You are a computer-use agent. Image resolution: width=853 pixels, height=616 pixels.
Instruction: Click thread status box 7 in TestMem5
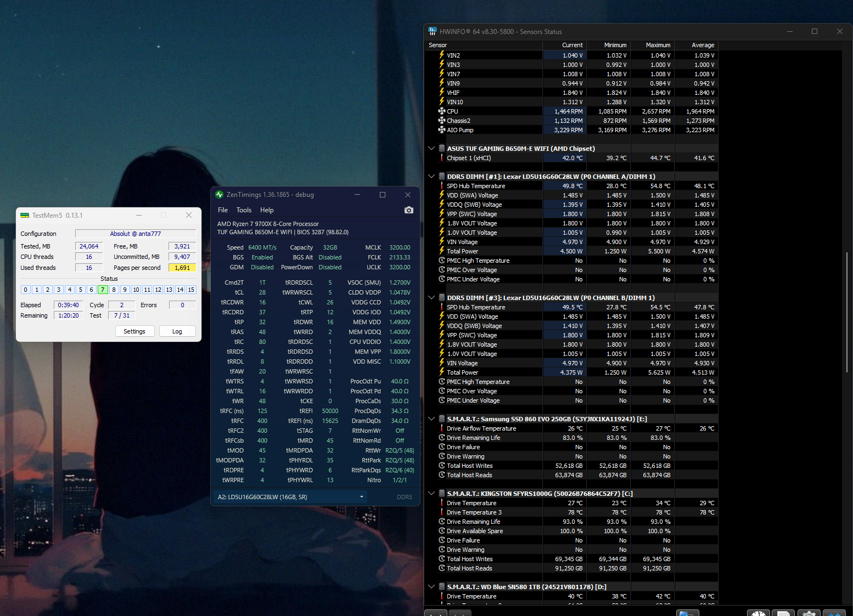[x=103, y=290]
